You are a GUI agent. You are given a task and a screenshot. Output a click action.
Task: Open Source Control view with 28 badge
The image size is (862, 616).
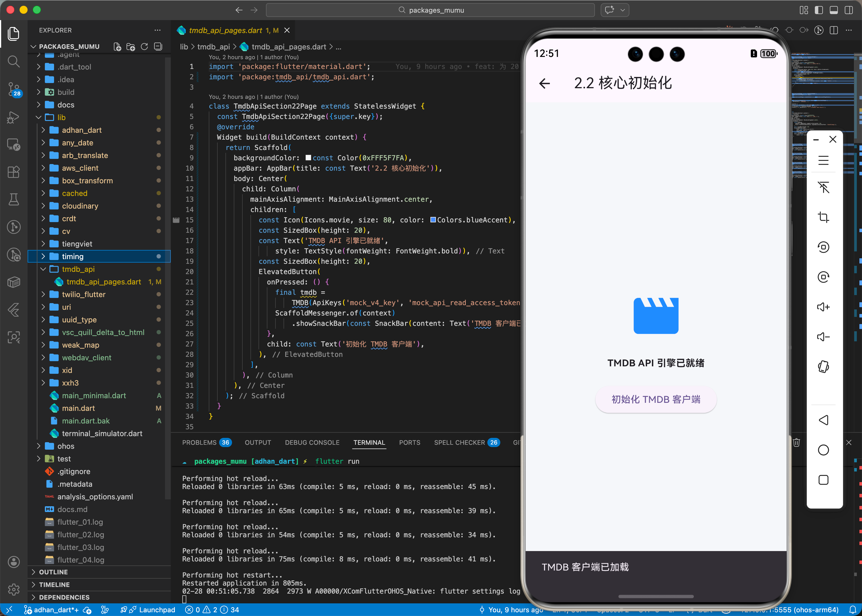coord(14,89)
